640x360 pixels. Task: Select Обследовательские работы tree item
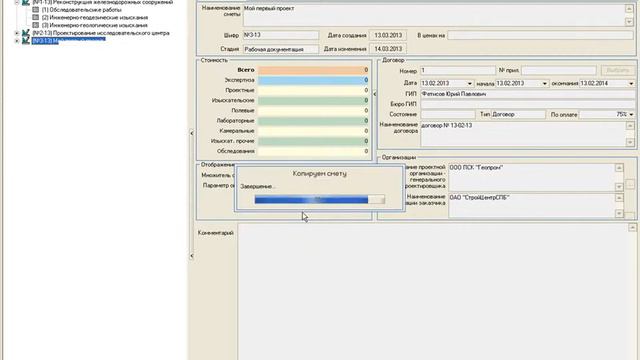pos(81,10)
